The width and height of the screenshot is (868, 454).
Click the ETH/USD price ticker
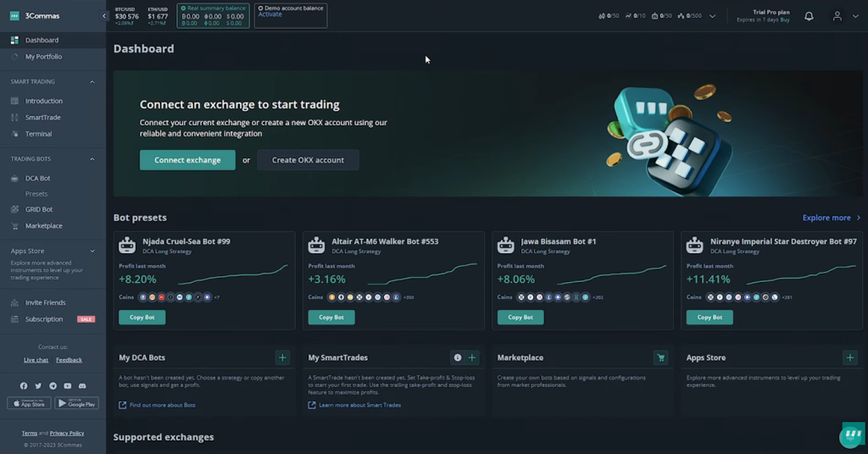158,16
